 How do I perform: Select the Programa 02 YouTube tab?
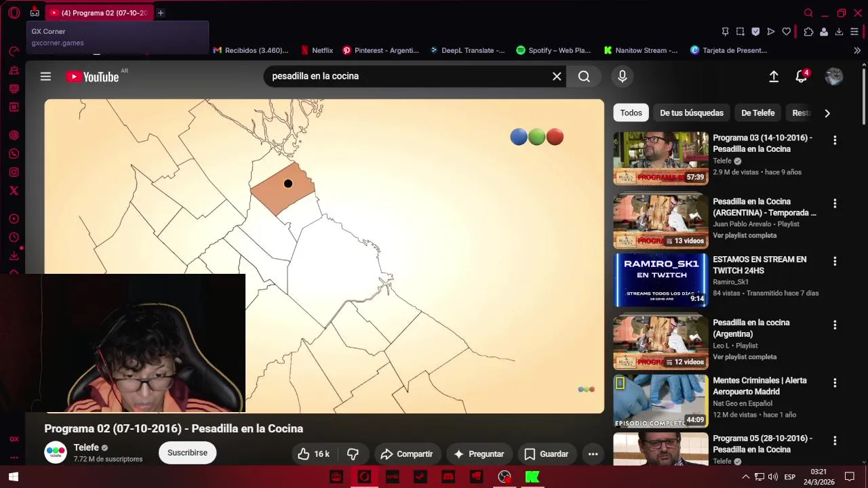pyautogui.click(x=100, y=13)
